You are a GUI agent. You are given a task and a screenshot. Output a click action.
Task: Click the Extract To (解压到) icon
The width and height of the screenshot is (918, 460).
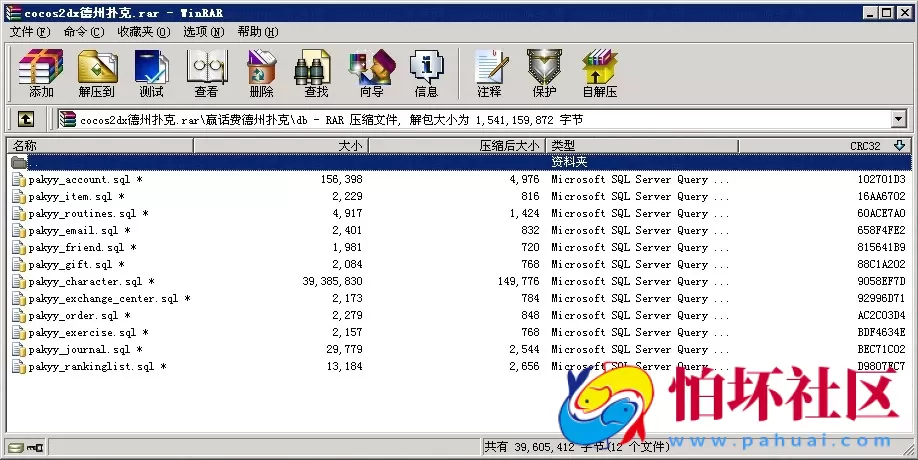pos(97,73)
